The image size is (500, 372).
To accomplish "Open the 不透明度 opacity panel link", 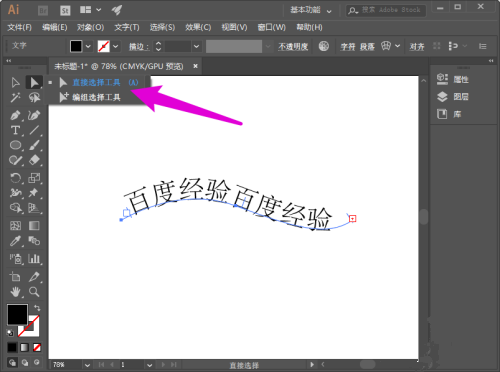I will [293, 47].
